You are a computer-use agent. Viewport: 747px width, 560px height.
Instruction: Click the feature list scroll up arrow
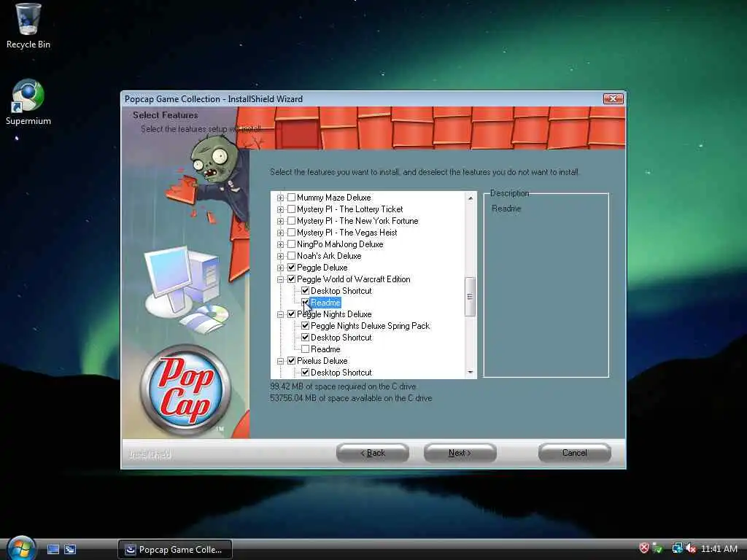471,198
